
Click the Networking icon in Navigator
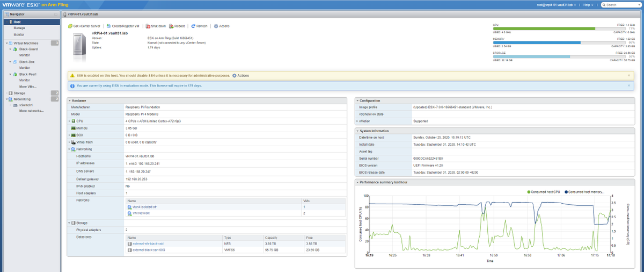pyautogui.click(x=10, y=99)
